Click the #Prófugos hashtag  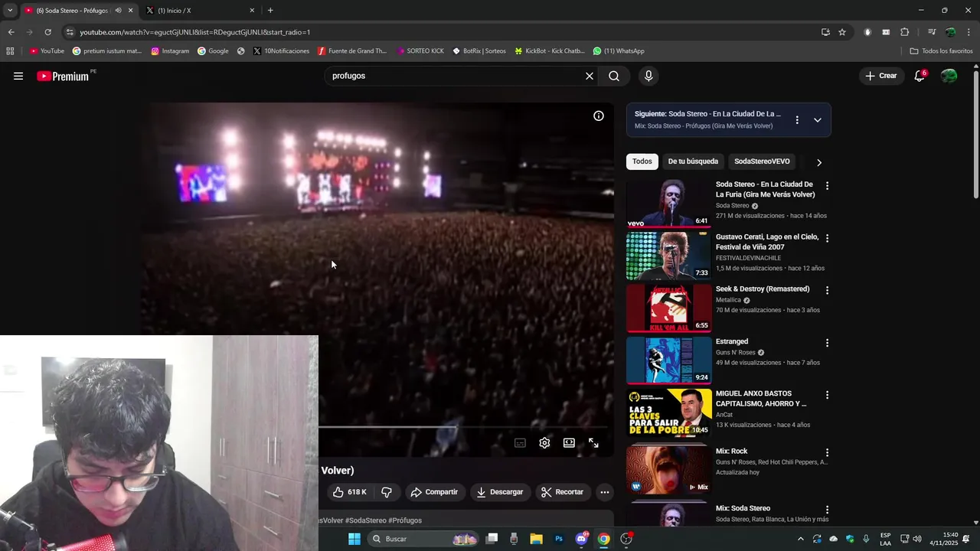point(405,520)
